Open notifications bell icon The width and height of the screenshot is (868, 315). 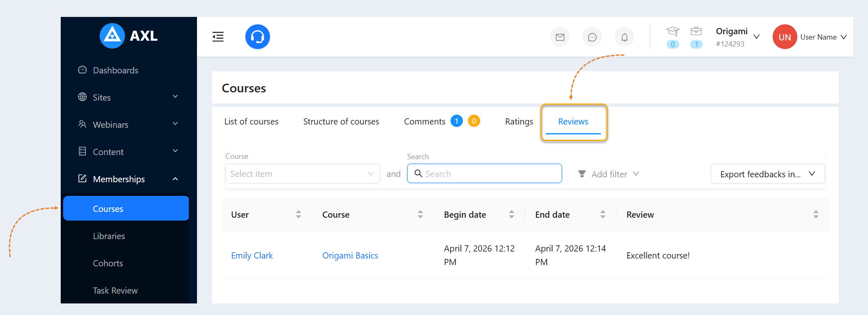pos(624,37)
